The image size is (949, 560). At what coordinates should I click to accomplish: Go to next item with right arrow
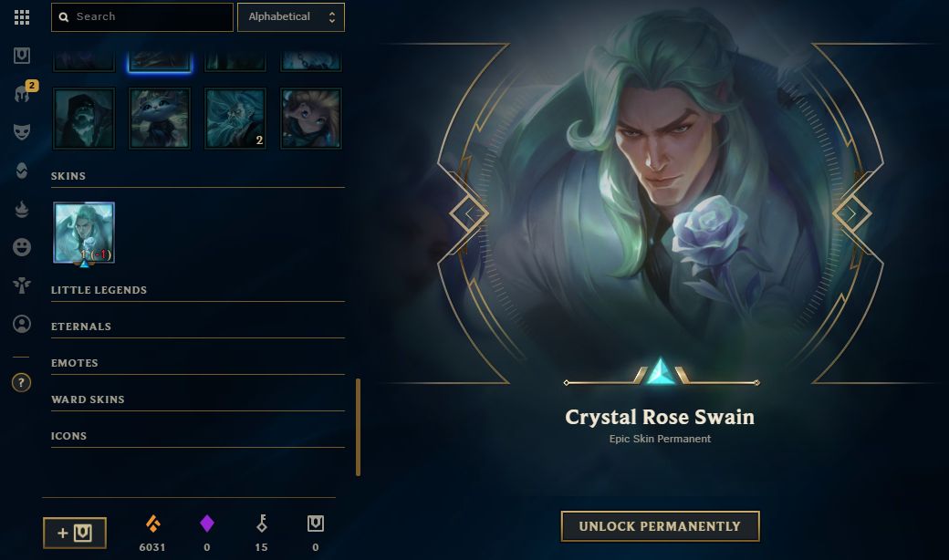click(x=851, y=213)
